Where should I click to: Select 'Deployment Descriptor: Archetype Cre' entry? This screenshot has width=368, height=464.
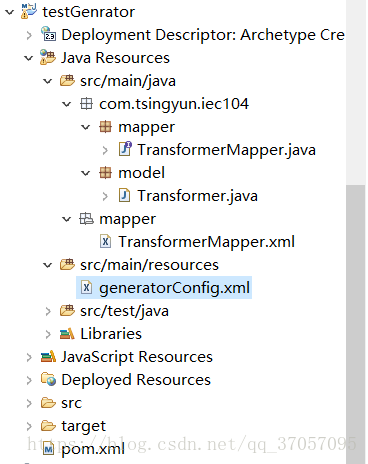click(x=203, y=35)
